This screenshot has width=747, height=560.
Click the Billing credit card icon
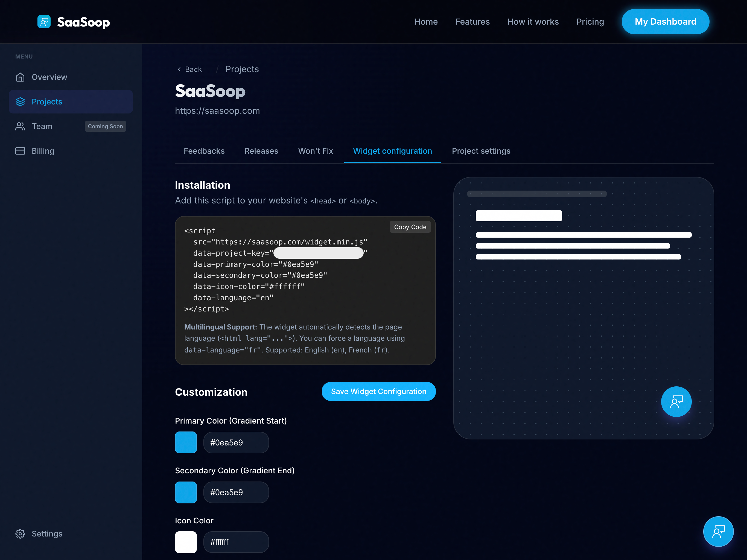[x=20, y=151]
